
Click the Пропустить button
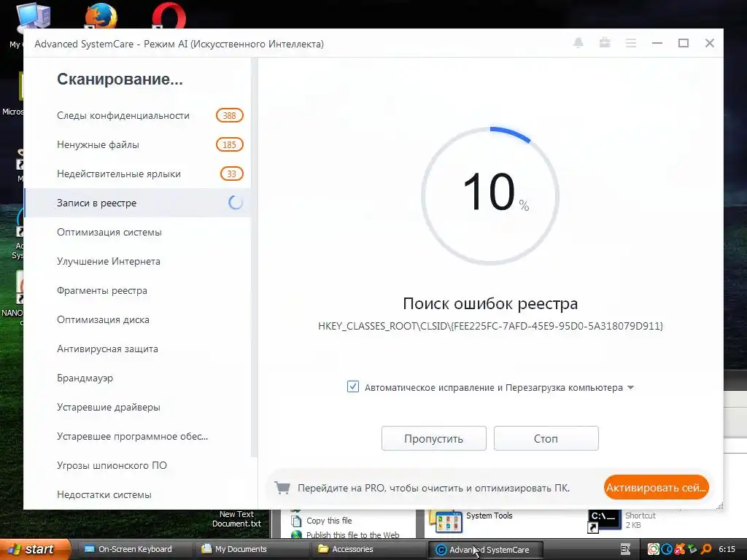(433, 438)
